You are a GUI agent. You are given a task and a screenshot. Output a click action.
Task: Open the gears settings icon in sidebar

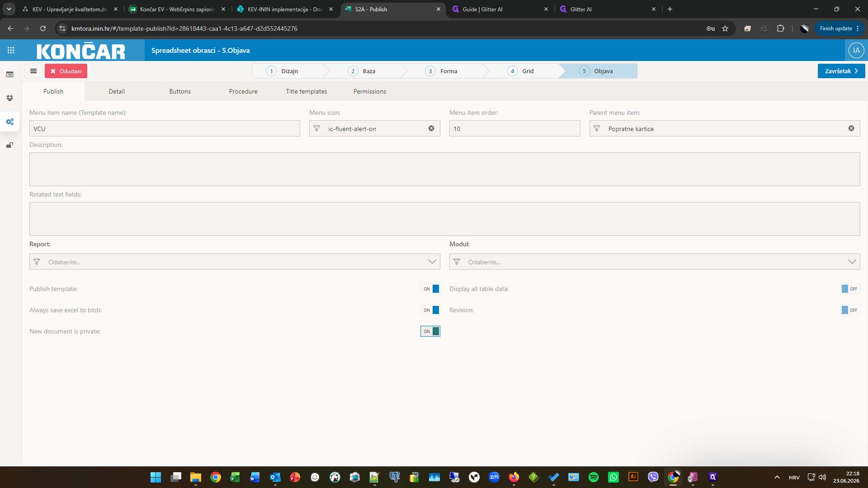[10, 122]
